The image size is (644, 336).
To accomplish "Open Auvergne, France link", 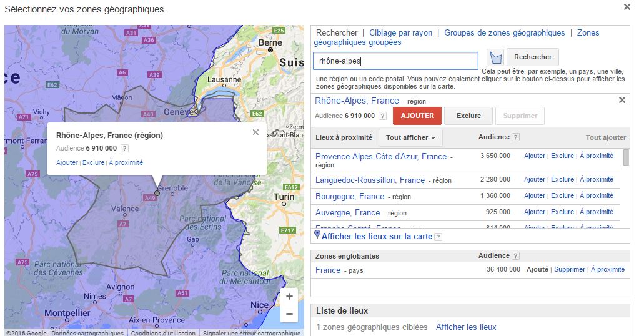I will (347, 213).
